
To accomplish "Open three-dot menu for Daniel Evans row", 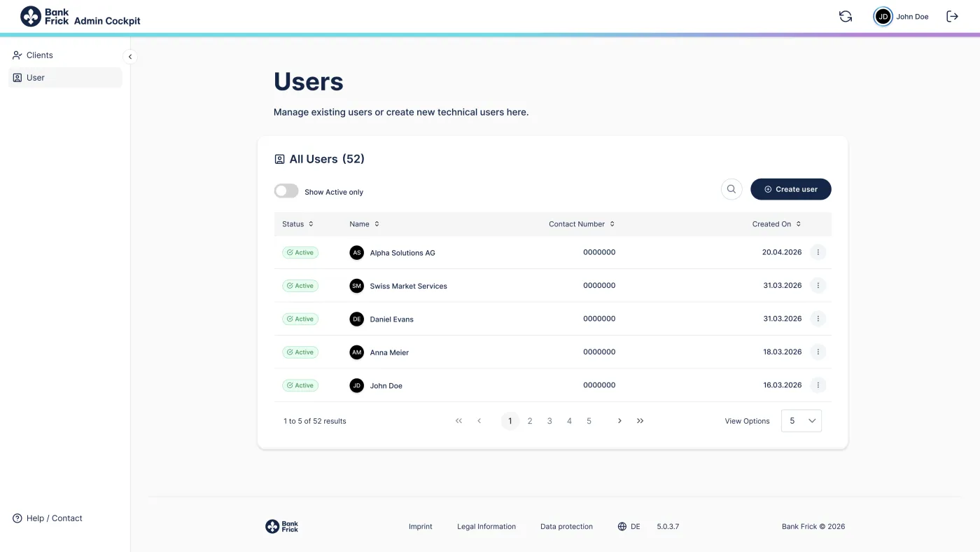I will point(818,319).
